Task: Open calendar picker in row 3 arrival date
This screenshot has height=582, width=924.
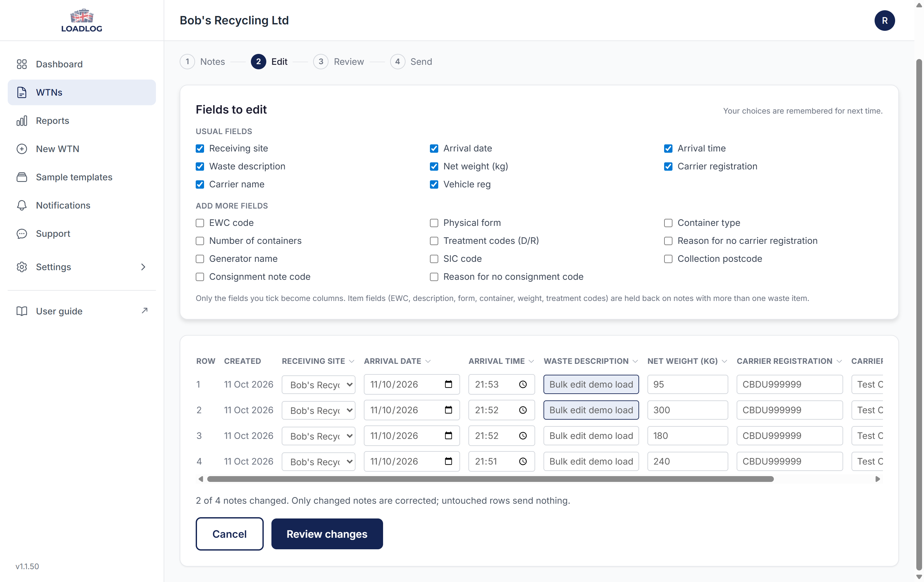Action: (x=448, y=436)
